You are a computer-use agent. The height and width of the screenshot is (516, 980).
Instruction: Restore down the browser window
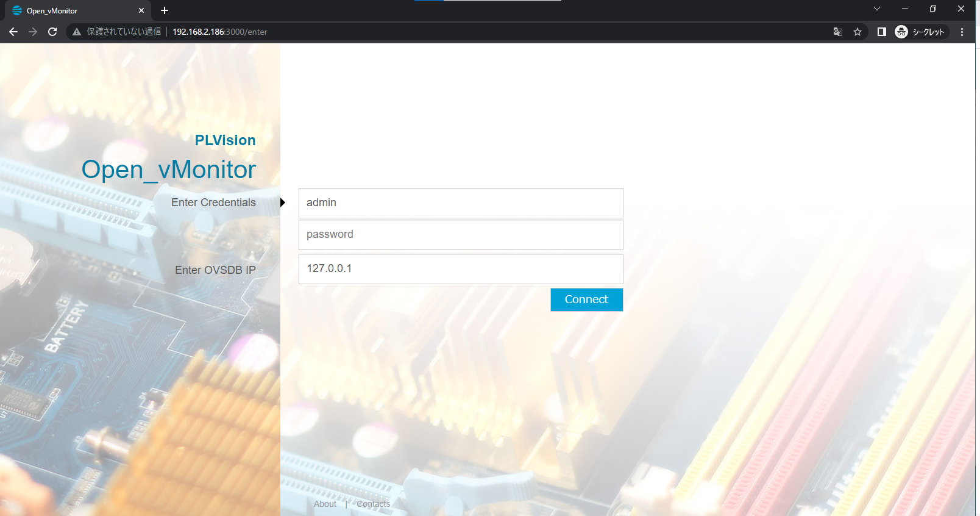(933, 9)
